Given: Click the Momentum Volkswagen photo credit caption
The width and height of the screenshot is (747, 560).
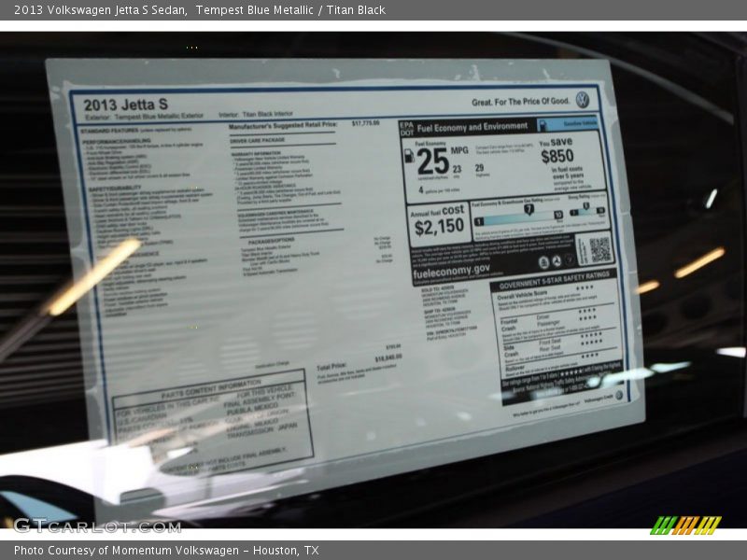Looking at the screenshot, I should tap(166, 551).
